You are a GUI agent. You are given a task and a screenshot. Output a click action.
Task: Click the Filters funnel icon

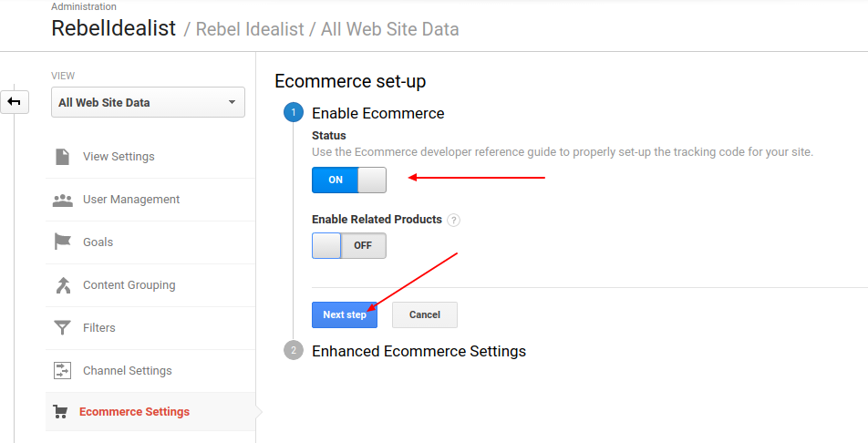[62, 328]
